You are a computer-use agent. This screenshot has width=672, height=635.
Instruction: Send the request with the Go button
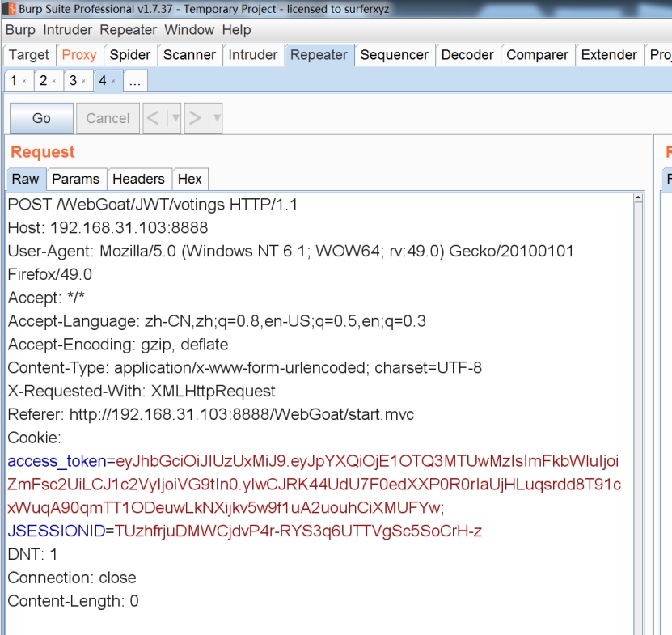point(41,118)
